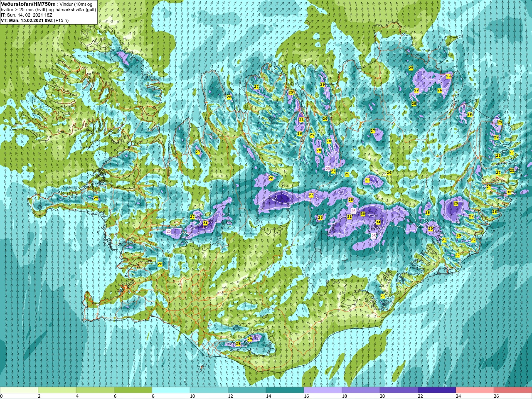The height and width of the screenshot is (399, 532).
Task: Select the legend value 20
Action: point(382,396)
